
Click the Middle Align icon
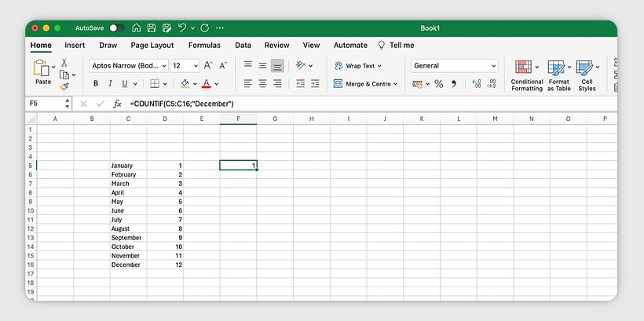pos(263,65)
